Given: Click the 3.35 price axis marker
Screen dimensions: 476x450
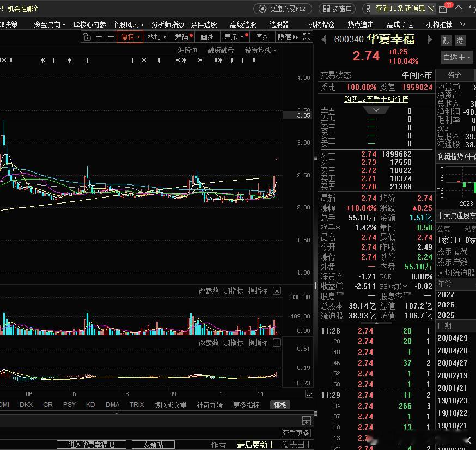Looking at the screenshot, I should 297,115.
